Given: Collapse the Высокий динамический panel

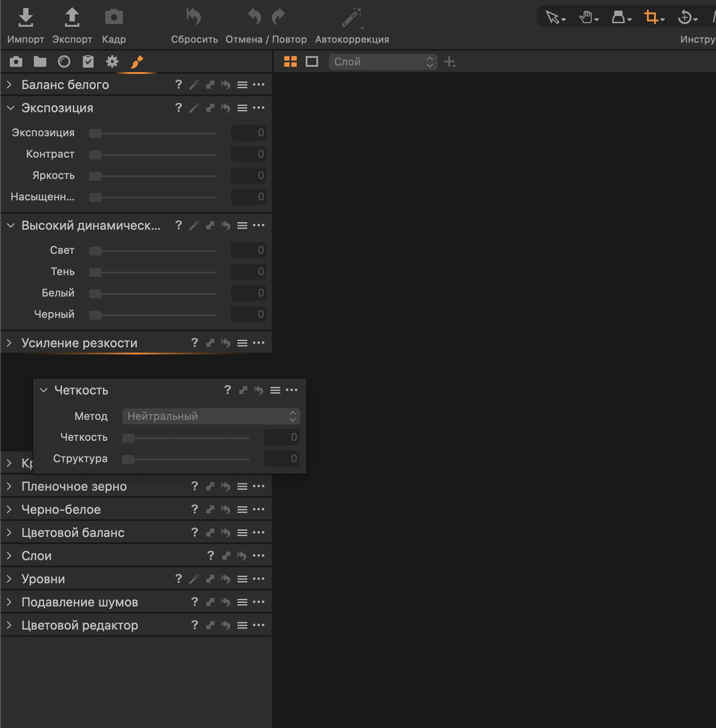Looking at the screenshot, I should tap(10, 226).
